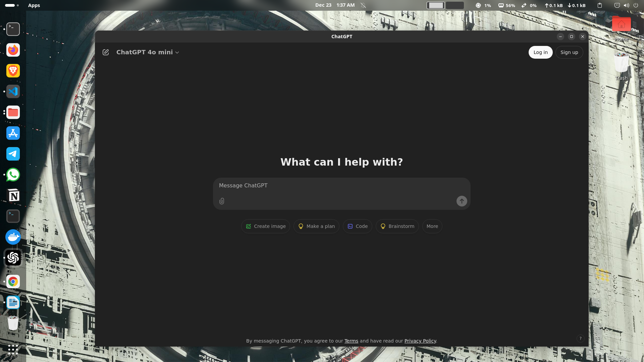Select the Code suggestion chip
Image resolution: width=644 pixels, height=362 pixels.
(x=357, y=226)
